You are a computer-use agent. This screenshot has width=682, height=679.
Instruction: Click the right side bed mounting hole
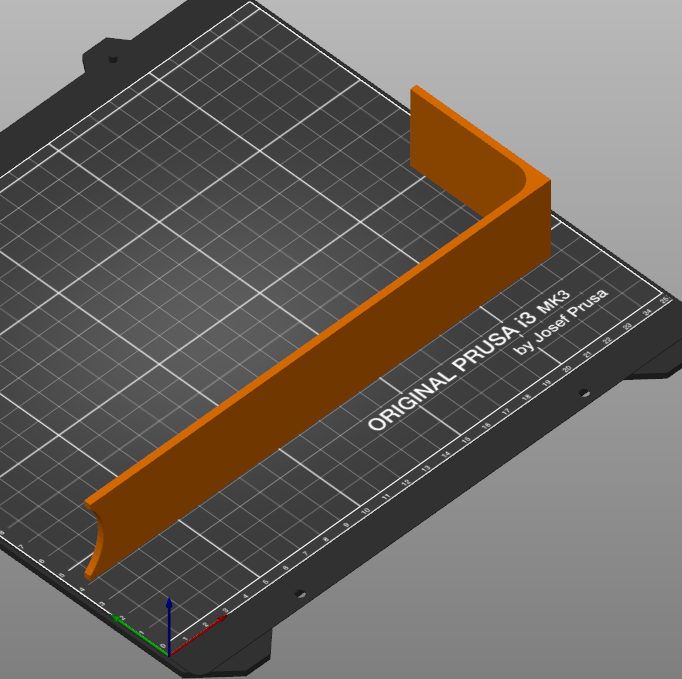tap(585, 393)
